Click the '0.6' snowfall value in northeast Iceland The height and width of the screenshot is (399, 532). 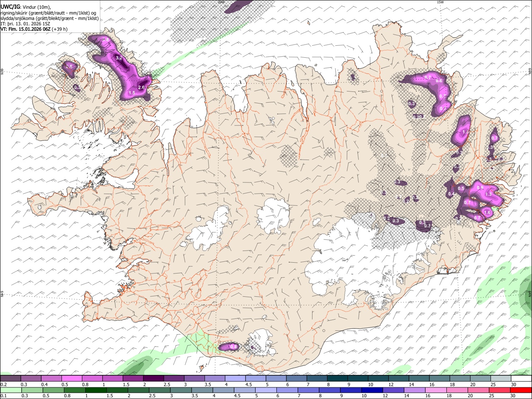coord(439,81)
